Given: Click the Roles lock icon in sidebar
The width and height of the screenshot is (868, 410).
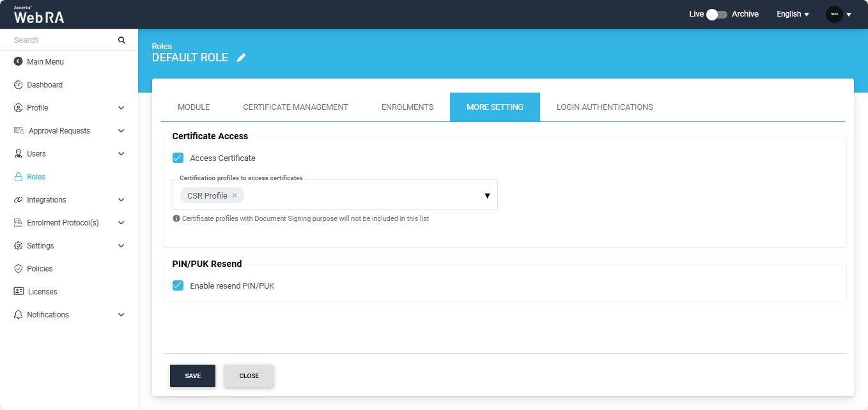Looking at the screenshot, I should click(18, 177).
